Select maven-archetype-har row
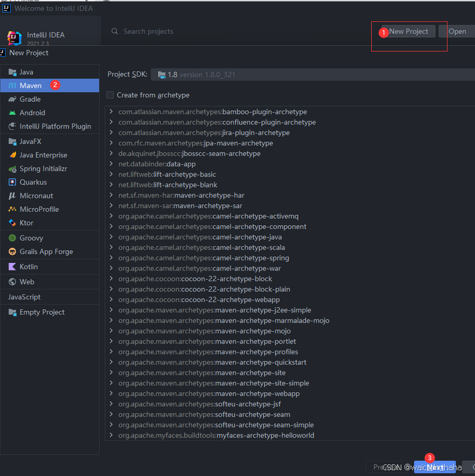This screenshot has width=475, height=476. [181, 195]
